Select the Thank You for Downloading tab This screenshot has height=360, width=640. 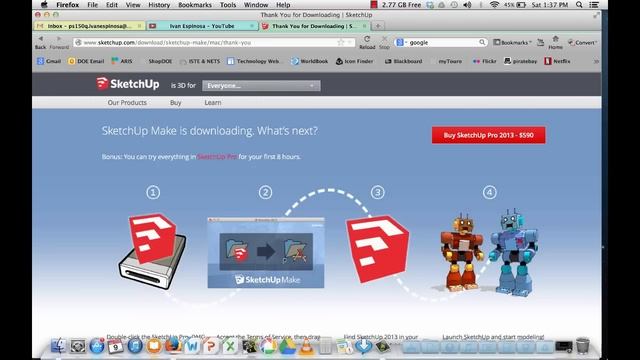pos(314,26)
